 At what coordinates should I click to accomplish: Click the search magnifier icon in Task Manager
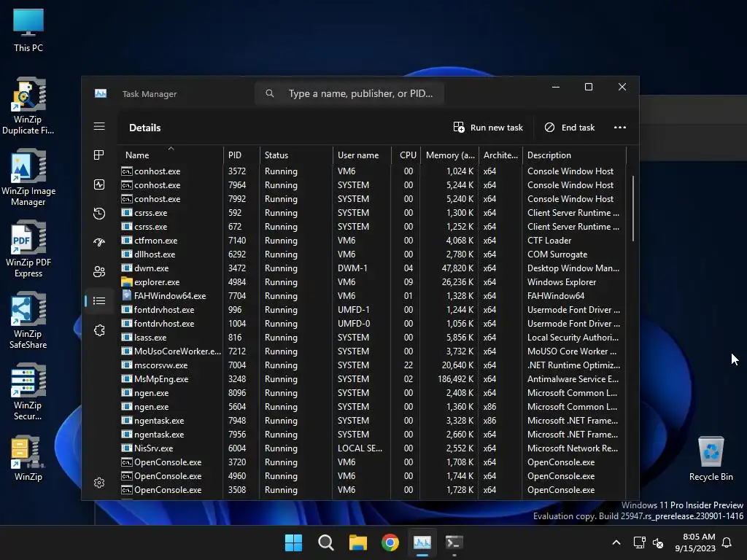point(270,93)
